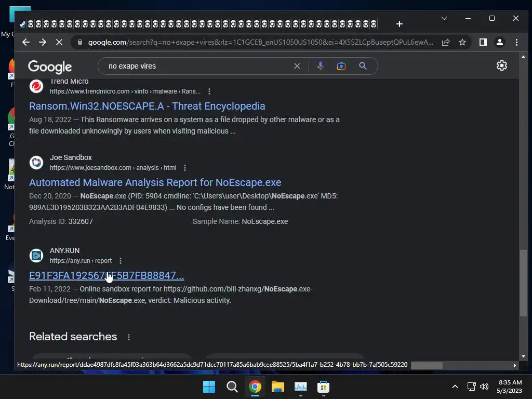Stop loading the current page
This screenshot has height=399, width=532.
coord(59,43)
